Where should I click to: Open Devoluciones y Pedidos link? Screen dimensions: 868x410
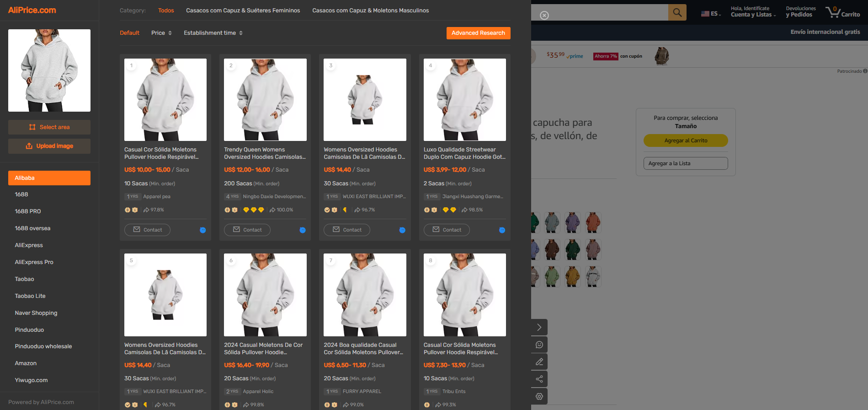[x=801, y=12]
